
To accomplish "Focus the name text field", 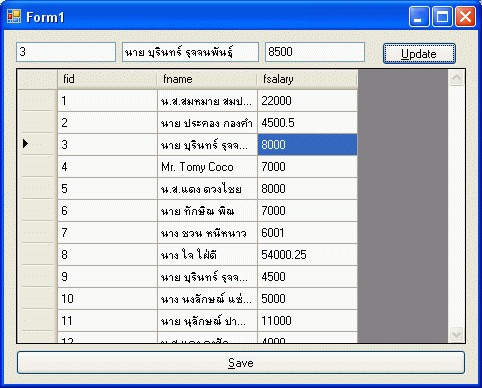I will tap(190, 52).
